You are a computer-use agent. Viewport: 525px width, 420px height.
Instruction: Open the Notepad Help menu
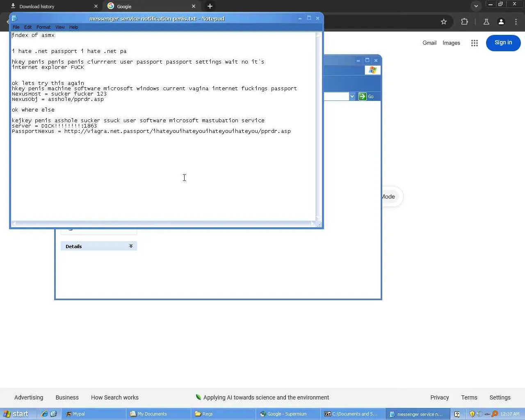pos(74,27)
